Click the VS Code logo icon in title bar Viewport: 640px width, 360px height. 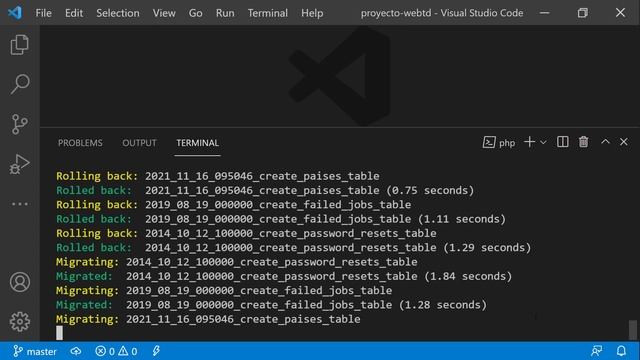coord(15,13)
